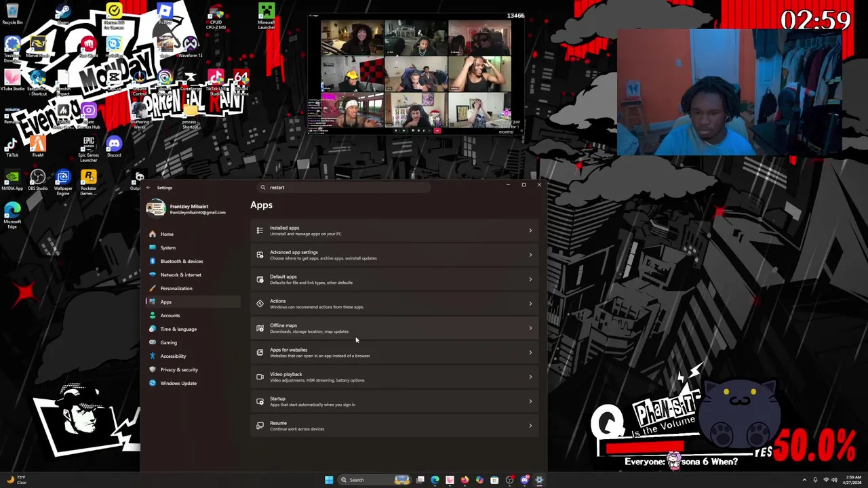
Task: Open System settings category
Action: click(x=193, y=247)
